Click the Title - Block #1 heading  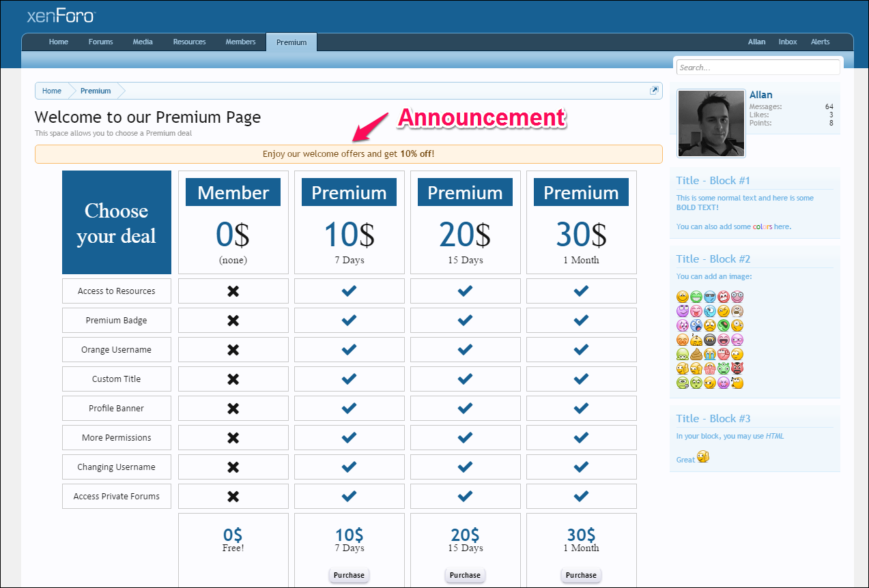coord(713,180)
